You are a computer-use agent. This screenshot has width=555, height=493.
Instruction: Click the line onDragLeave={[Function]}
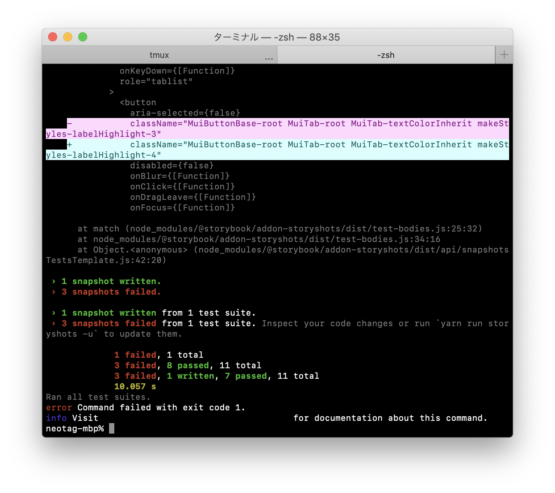click(x=193, y=197)
